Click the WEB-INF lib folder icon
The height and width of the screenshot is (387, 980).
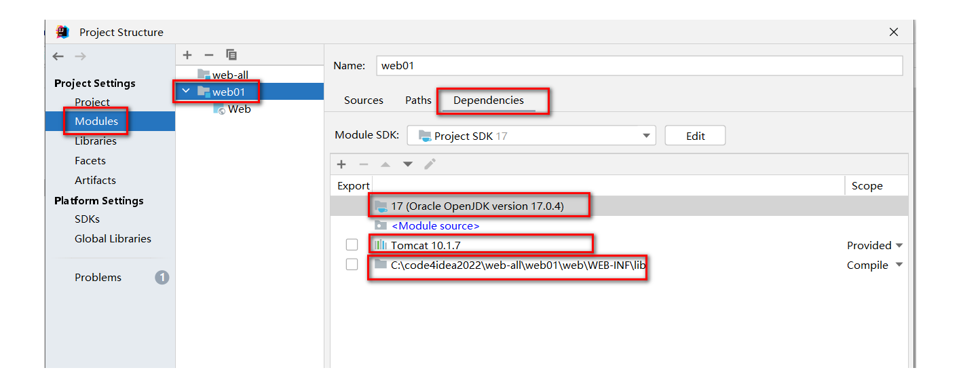(380, 265)
